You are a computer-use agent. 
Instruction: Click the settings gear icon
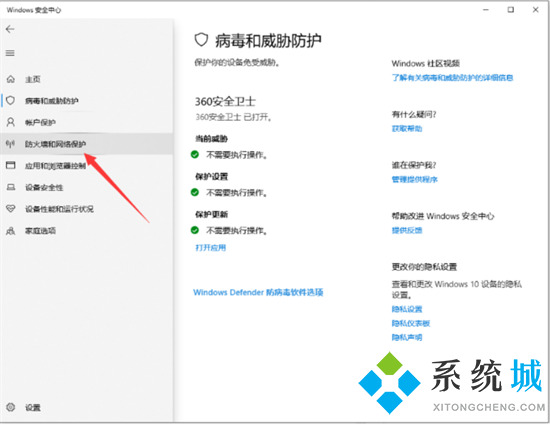pos(11,407)
